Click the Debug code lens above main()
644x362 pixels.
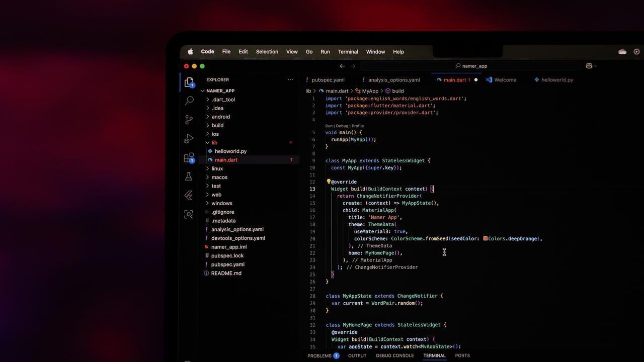(x=342, y=126)
